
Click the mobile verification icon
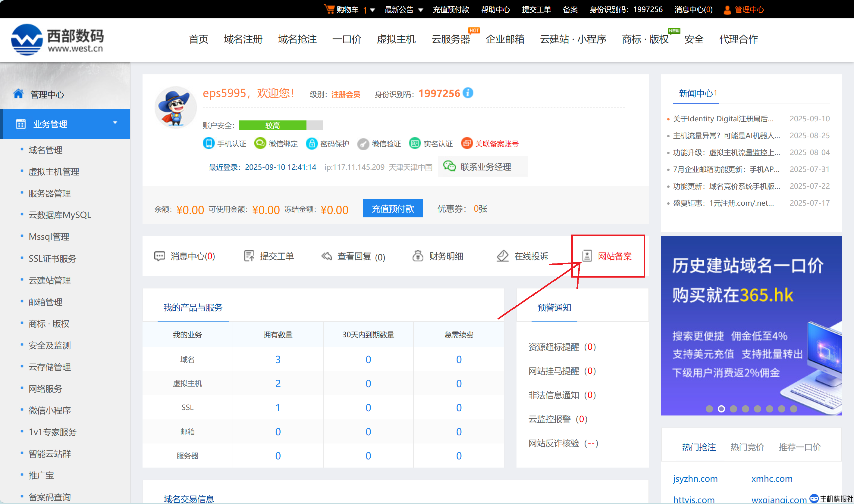tap(208, 143)
